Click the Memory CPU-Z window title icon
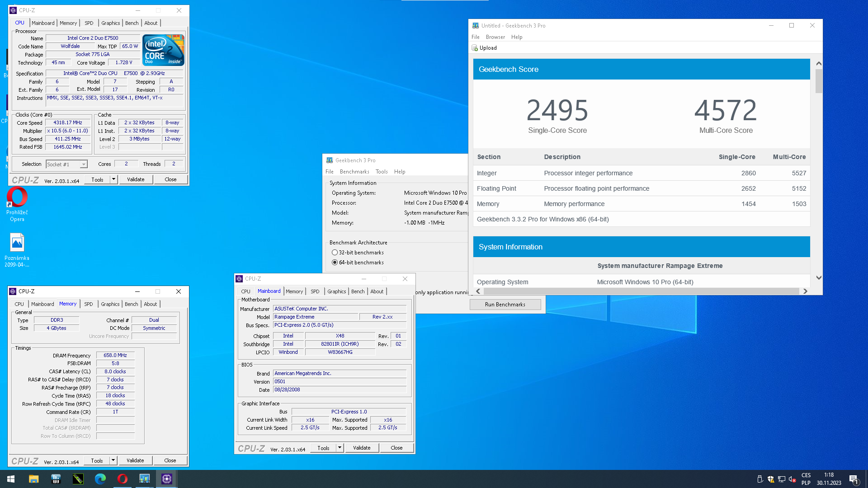The height and width of the screenshot is (488, 868). (x=13, y=291)
